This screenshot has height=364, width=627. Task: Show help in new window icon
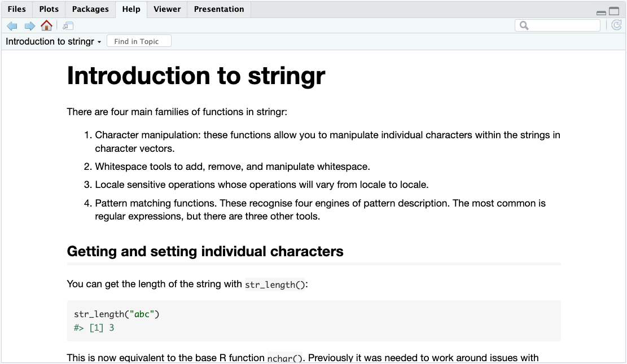[x=68, y=26]
